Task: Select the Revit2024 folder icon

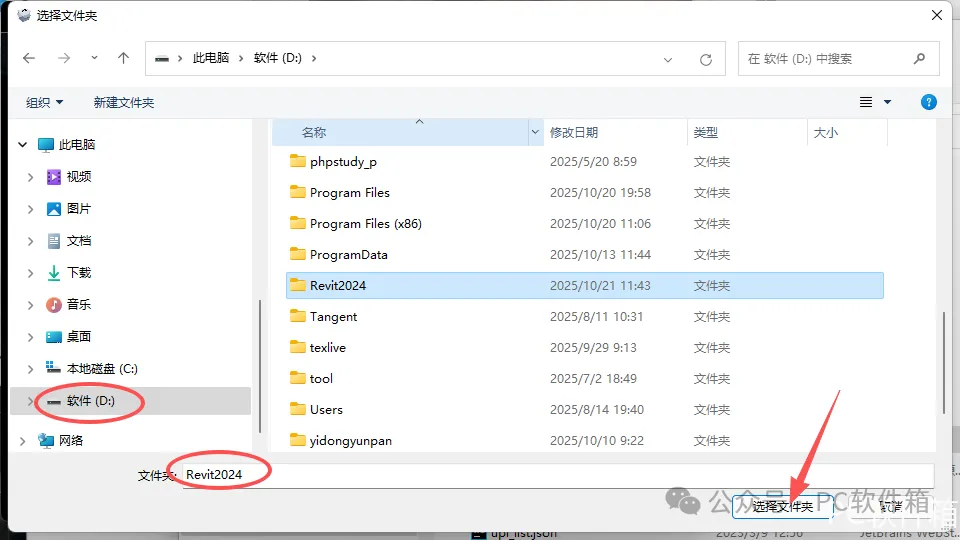Action: pyautogui.click(x=298, y=285)
